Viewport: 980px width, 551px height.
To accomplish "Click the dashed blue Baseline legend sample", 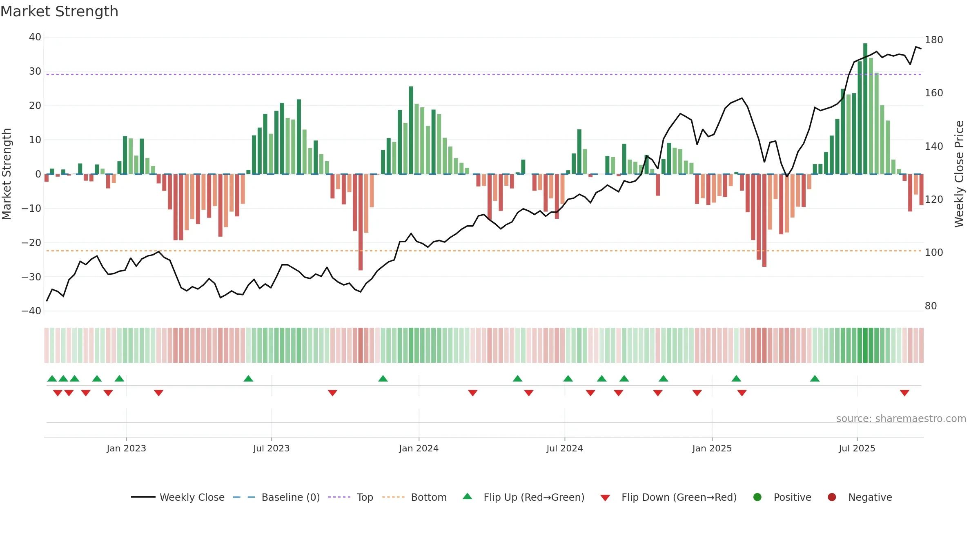I will (x=244, y=497).
